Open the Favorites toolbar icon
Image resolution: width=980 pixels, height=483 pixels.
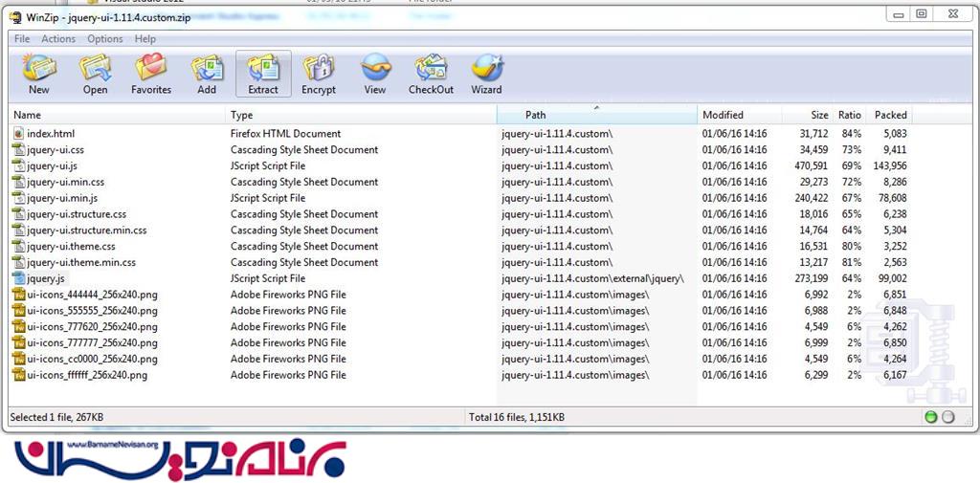[150, 68]
